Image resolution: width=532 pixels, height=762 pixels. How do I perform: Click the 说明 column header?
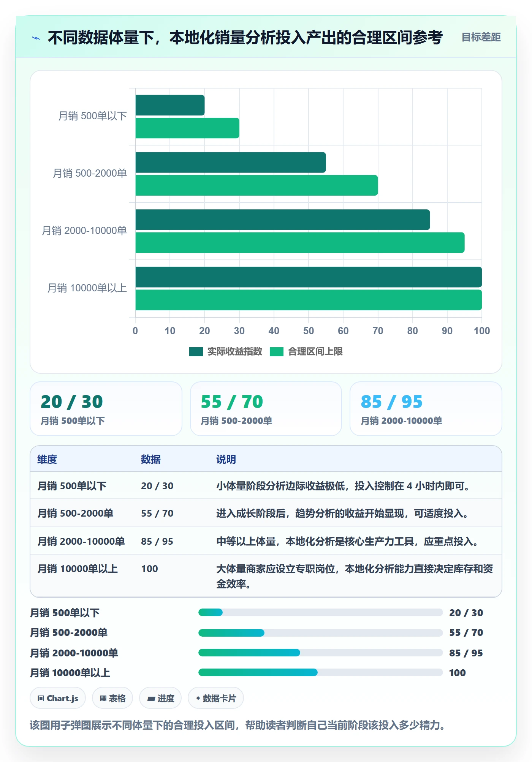click(226, 459)
